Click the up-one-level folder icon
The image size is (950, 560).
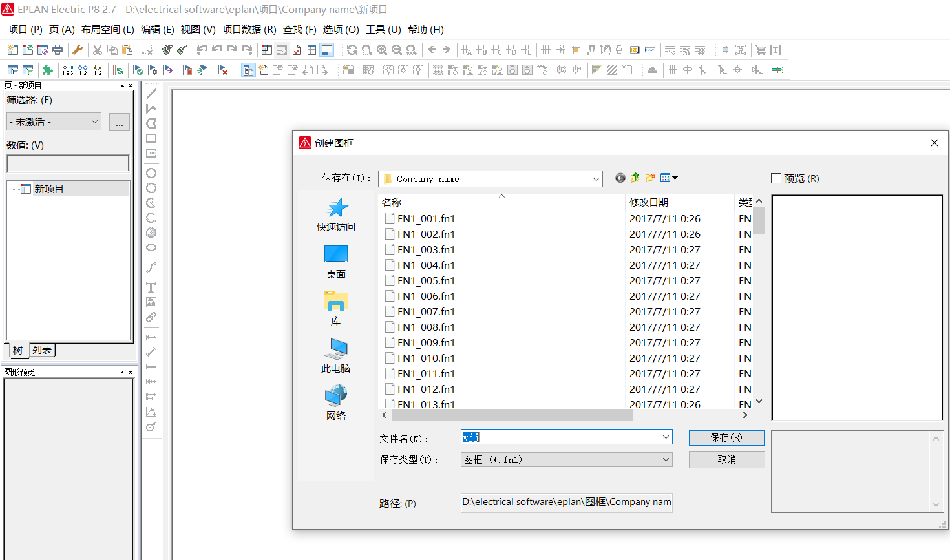(635, 178)
